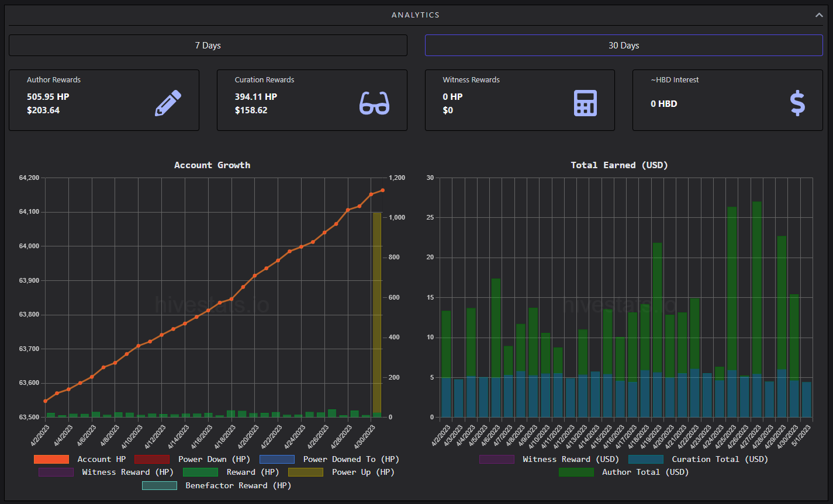
Task: Click the Reward (HP) legend label
Action: click(x=253, y=472)
